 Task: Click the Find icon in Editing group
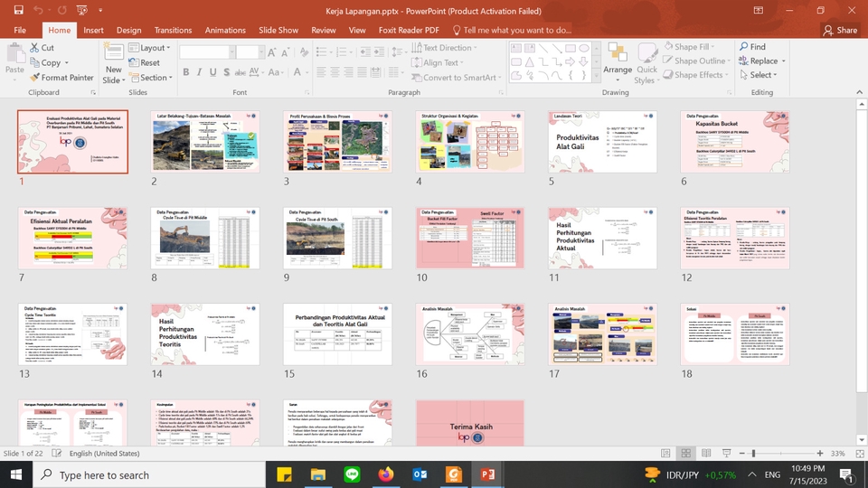tap(743, 46)
